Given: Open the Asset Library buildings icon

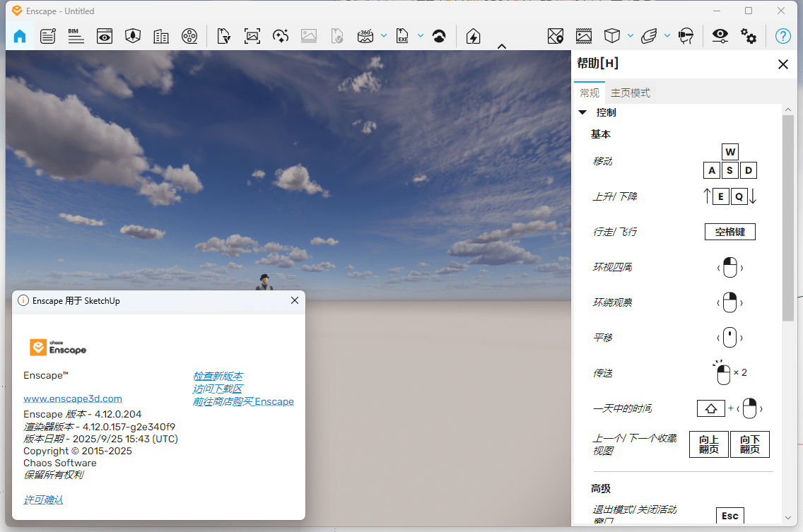Looking at the screenshot, I should [x=161, y=36].
